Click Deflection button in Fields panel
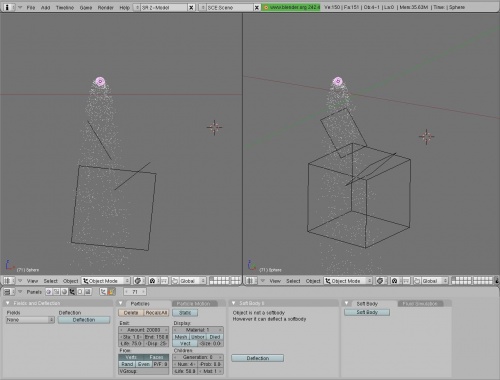Screen dimensions: 500x380 [84, 320]
